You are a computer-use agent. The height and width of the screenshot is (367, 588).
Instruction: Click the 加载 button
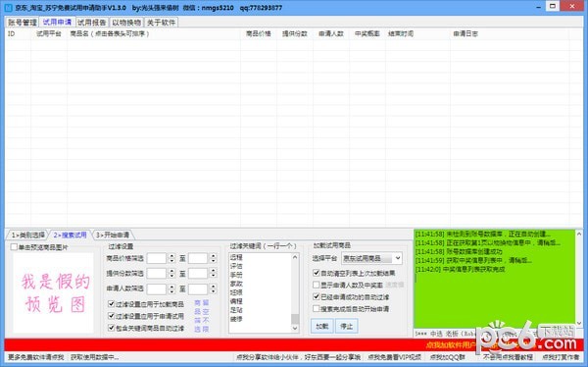point(321,326)
